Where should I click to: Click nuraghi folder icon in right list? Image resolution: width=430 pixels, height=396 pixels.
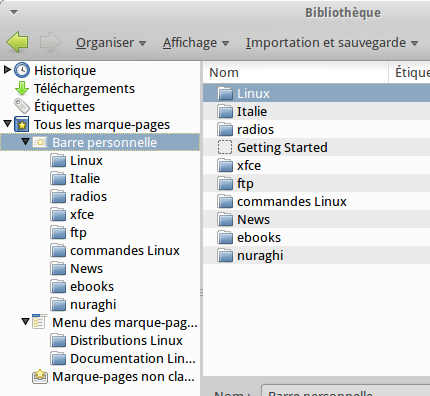point(225,255)
